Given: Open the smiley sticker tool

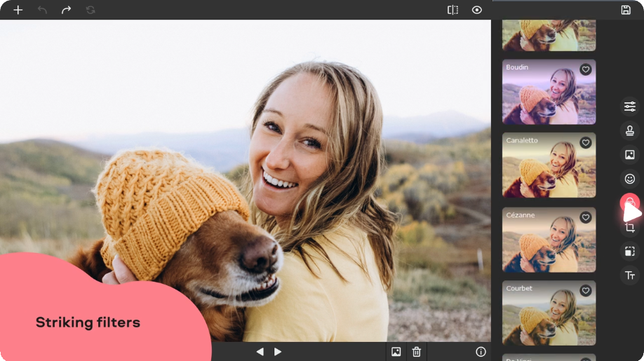Looking at the screenshot, I should click(x=630, y=179).
